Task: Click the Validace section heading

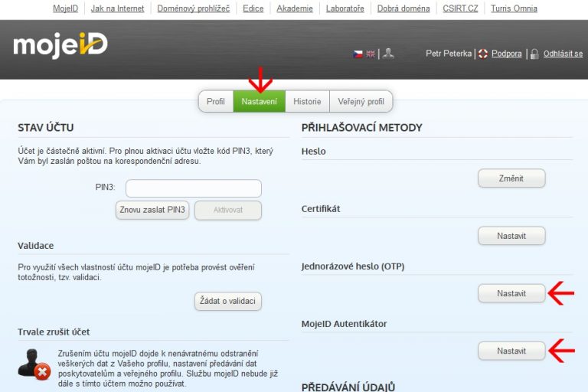Action: 36,246
